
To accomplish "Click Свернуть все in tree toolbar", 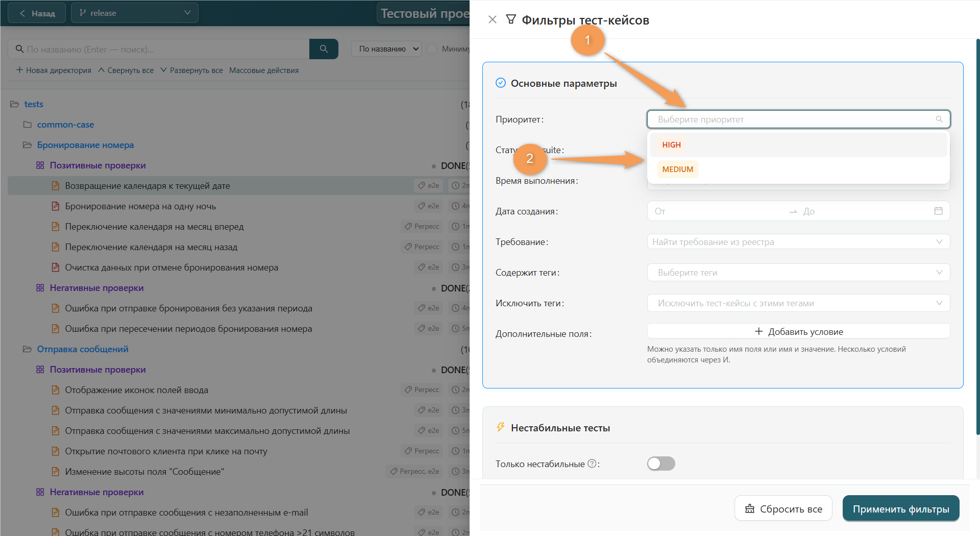I will click(126, 70).
